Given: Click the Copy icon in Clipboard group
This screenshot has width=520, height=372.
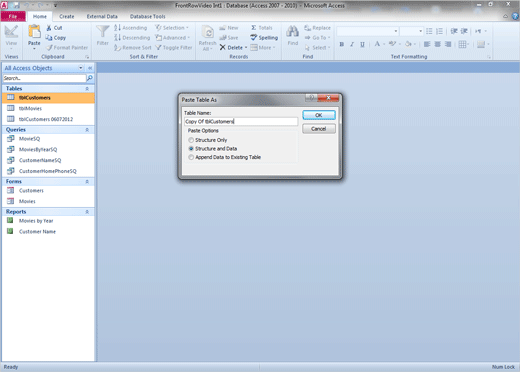Looking at the screenshot, I should click(x=49, y=38).
